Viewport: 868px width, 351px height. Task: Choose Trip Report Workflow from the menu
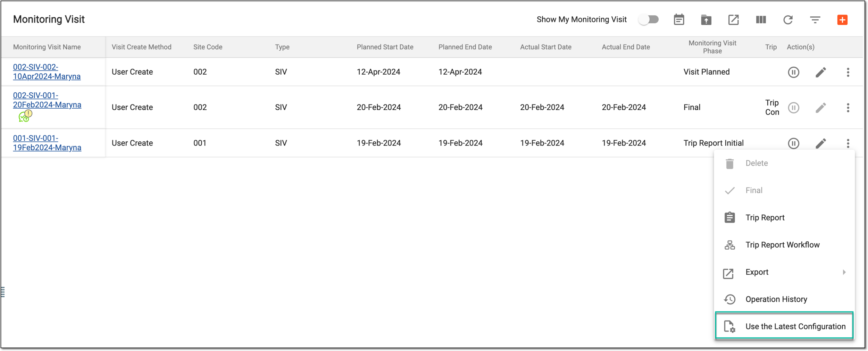tap(784, 245)
